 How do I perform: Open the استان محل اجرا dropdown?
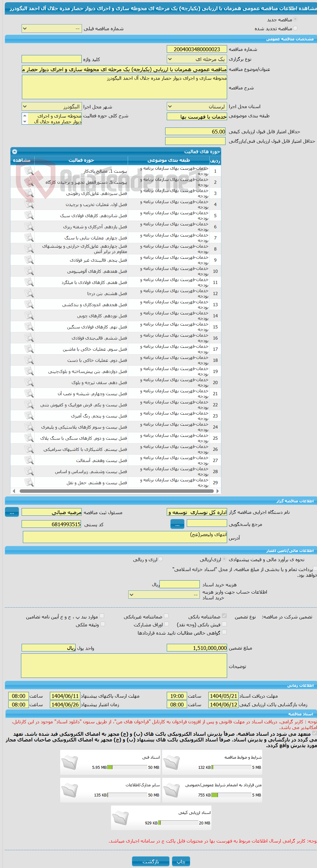click(x=197, y=107)
